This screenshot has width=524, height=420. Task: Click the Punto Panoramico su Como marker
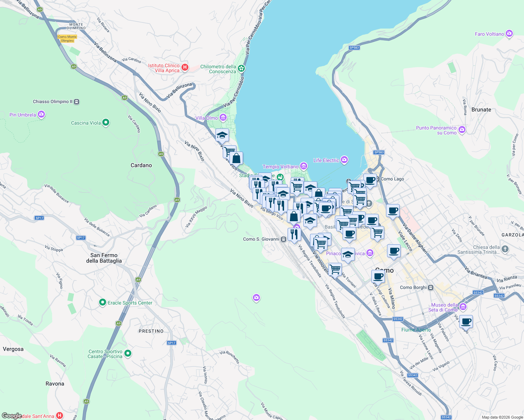(x=462, y=129)
